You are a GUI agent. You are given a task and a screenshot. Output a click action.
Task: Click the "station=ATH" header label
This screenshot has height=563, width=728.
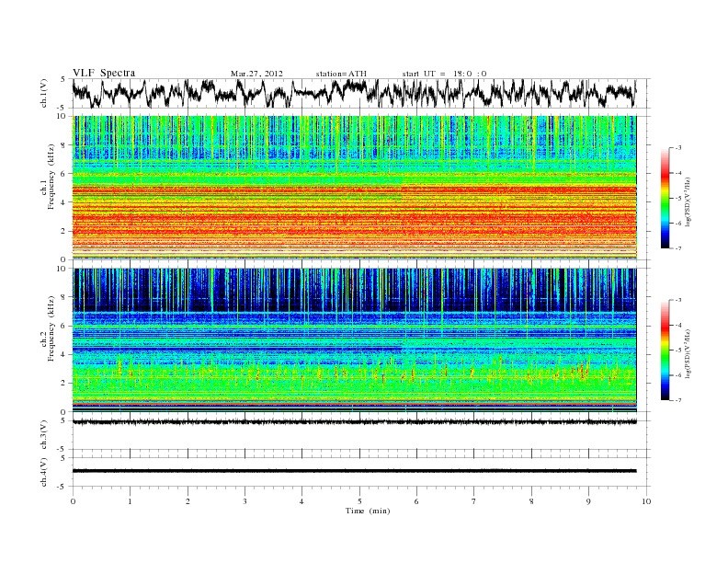tap(341, 74)
